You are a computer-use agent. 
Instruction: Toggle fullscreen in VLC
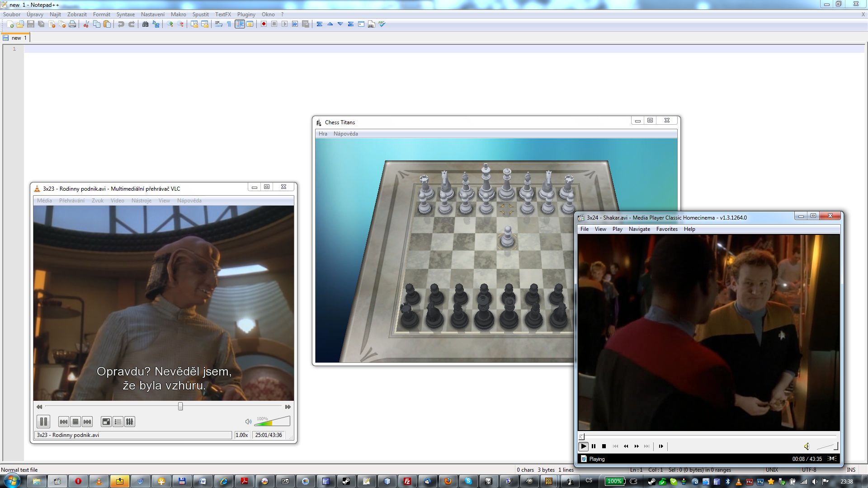(106, 422)
